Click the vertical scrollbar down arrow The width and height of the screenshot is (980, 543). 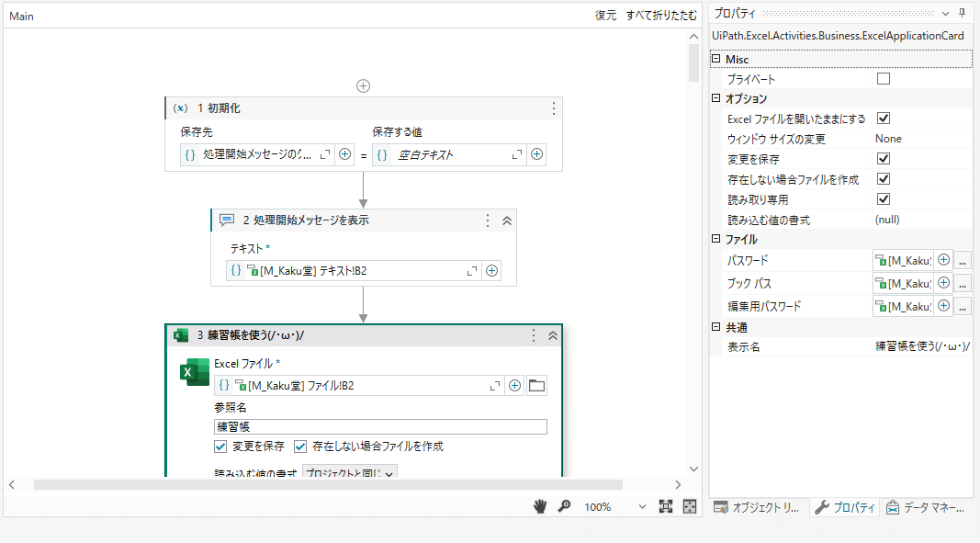(x=693, y=469)
